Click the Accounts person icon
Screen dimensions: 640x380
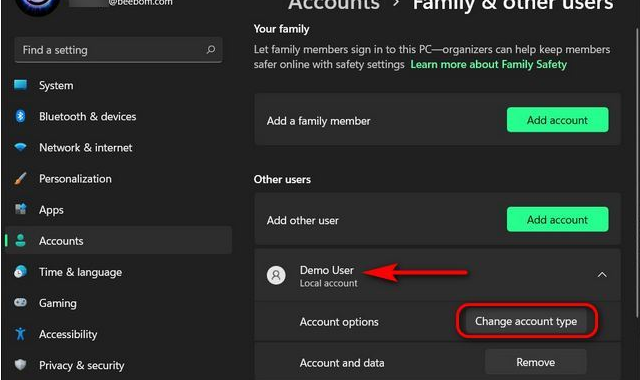(20, 240)
